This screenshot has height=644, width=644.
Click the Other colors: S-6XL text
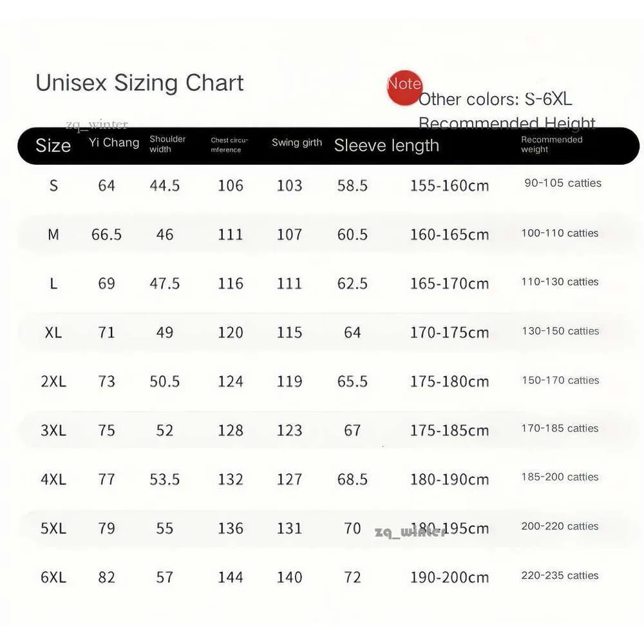coord(495,99)
